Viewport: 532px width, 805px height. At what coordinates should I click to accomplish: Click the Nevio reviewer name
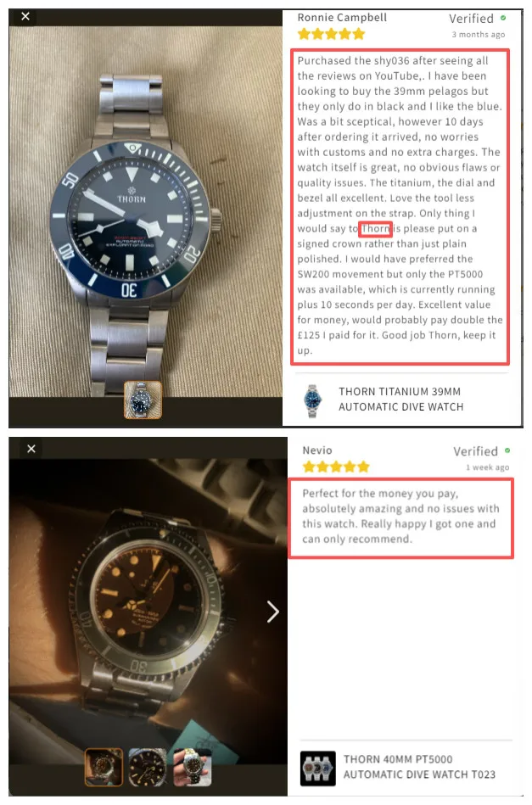click(317, 450)
